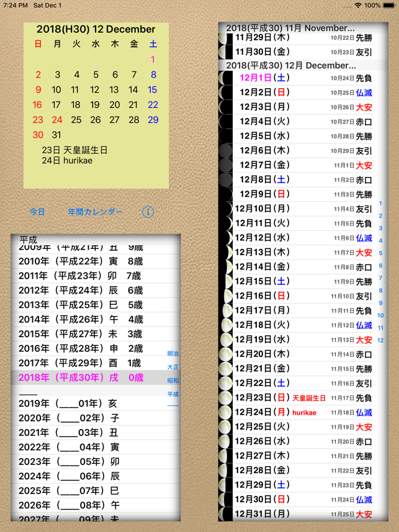Tap the moon phase icon beside 12月1日
Image resolution: width=399 pixels, height=532 pixels.
[225, 78]
